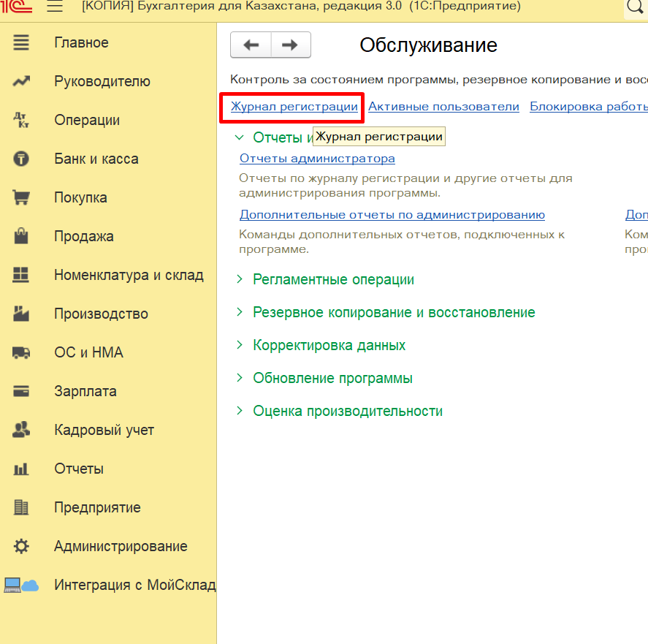Open the Кадровый учет section
The width and height of the screenshot is (648, 644).
[x=104, y=430]
